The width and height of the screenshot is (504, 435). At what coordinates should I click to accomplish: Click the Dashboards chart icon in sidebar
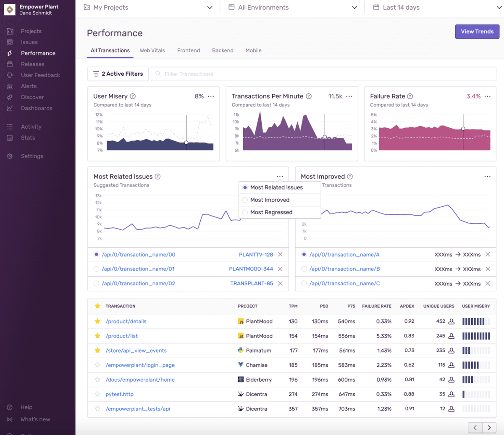point(10,108)
